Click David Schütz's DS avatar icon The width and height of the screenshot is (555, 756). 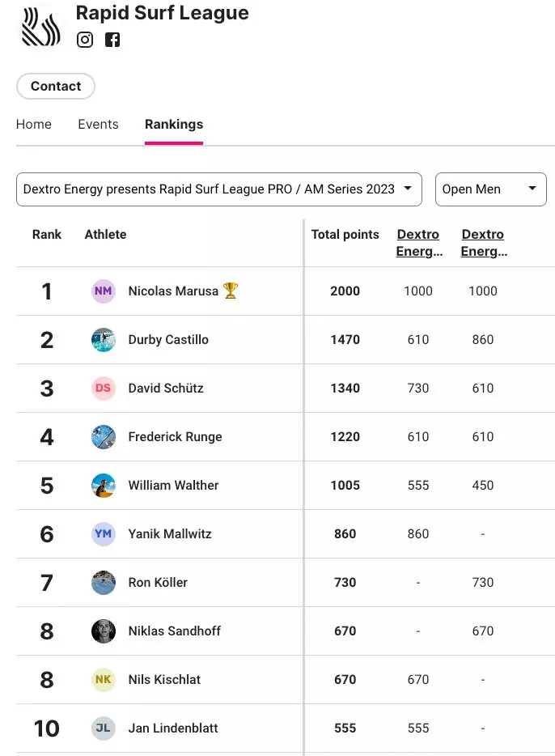pyautogui.click(x=103, y=389)
